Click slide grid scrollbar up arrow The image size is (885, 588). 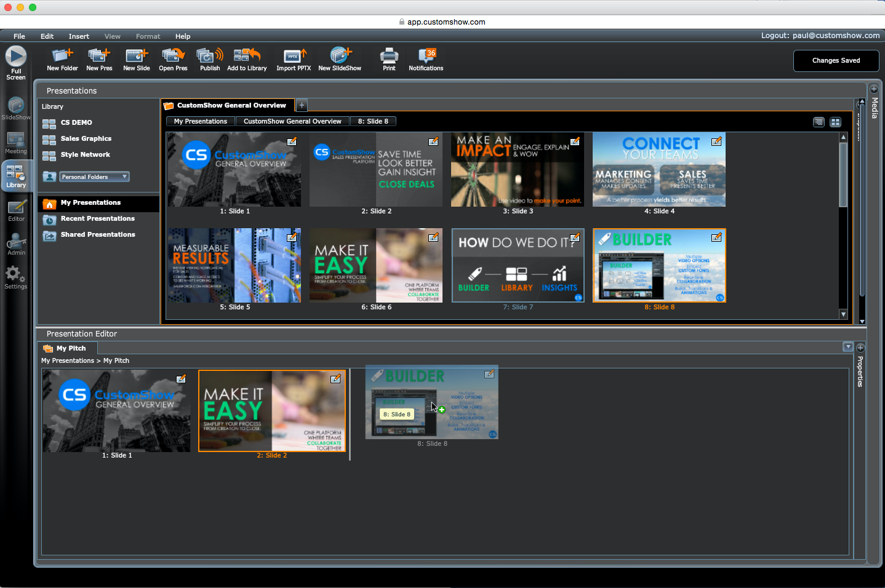pyautogui.click(x=843, y=138)
